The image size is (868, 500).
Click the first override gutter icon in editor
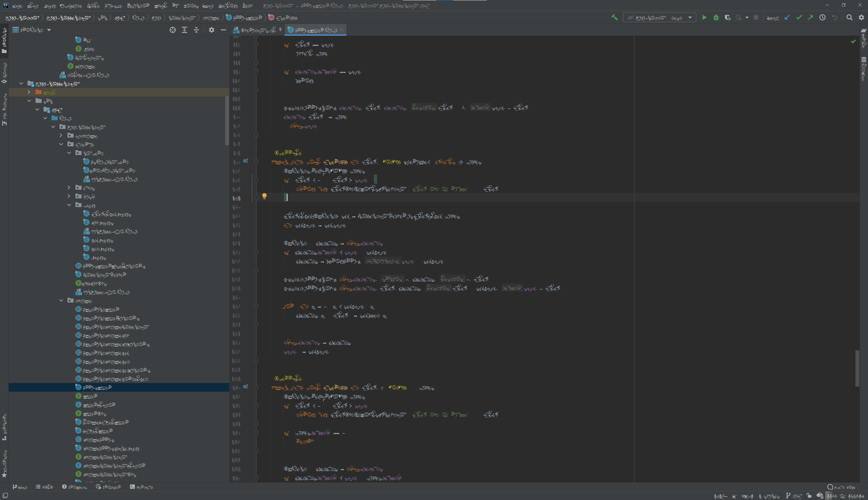click(x=246, y=161)
